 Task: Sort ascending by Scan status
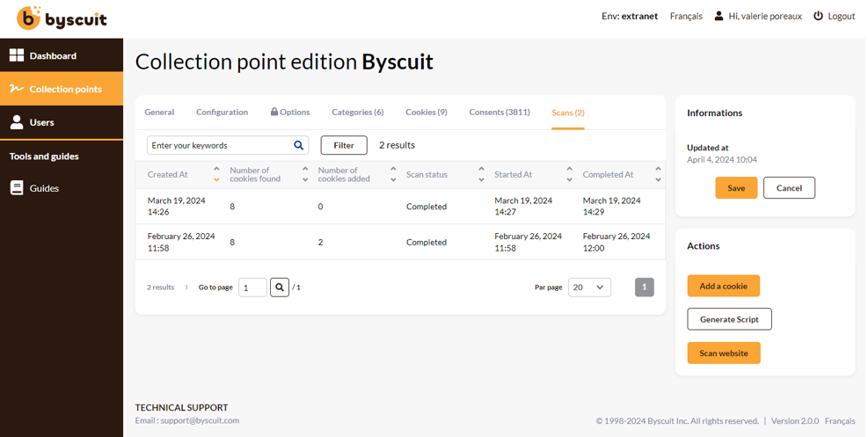click(481, 170)
